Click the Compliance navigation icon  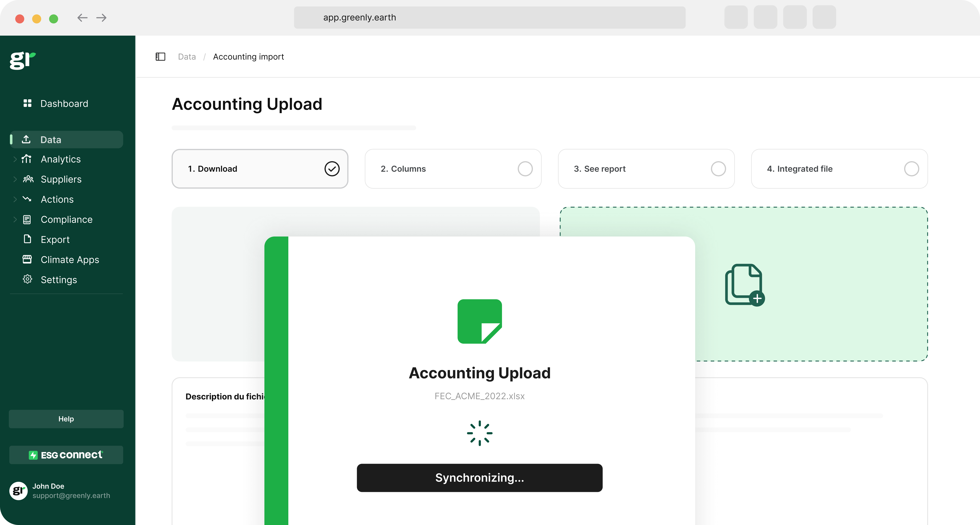[27, 219]
